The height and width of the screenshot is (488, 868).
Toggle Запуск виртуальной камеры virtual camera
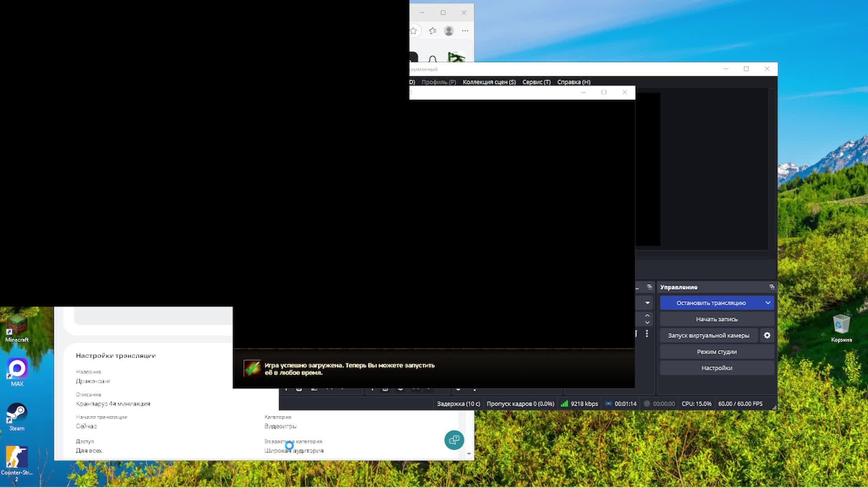coord(708,335)
